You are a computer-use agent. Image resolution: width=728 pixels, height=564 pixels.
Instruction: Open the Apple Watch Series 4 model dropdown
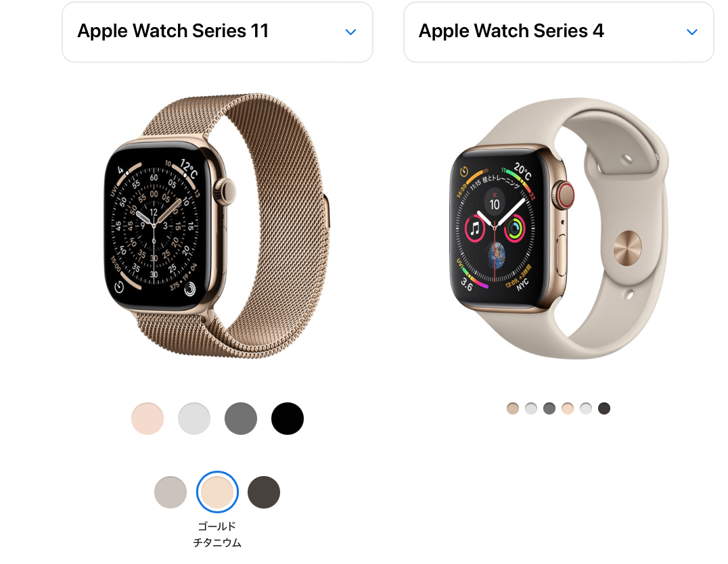tap(559, 32)
